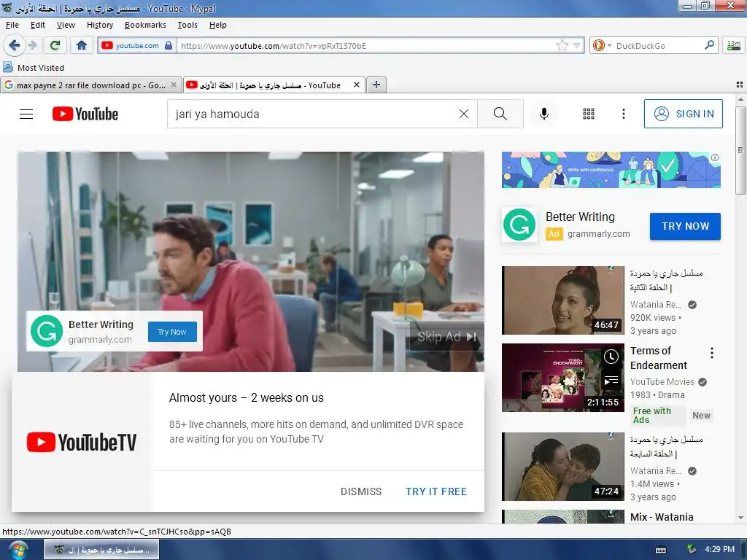The width and height of the screenshot is (747, 560).
Task: Click the list all tabs icon
Action: pos(740,85)
